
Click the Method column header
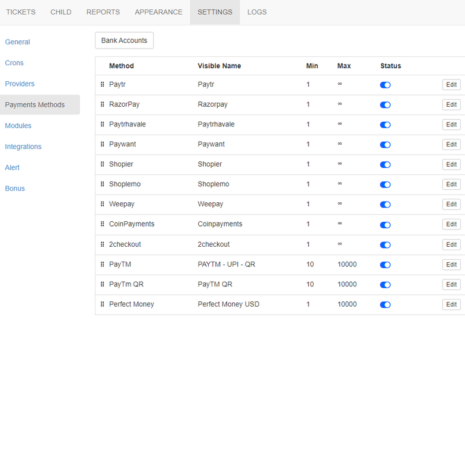(121, 66)
